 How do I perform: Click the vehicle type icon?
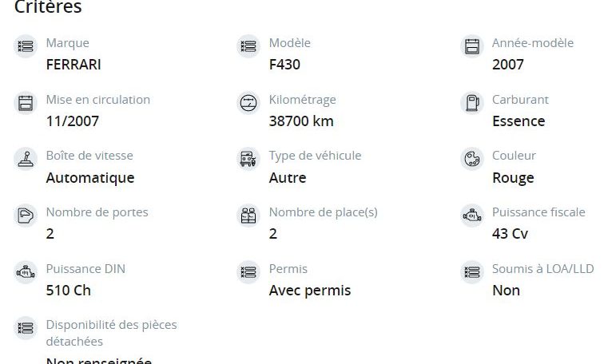pos(248,159)
